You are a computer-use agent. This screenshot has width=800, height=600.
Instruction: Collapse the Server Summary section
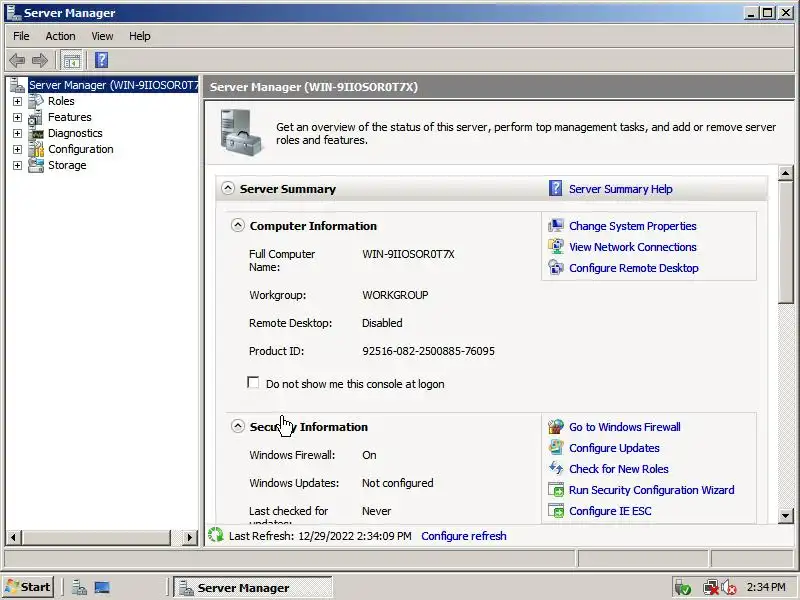coord(228,188)
